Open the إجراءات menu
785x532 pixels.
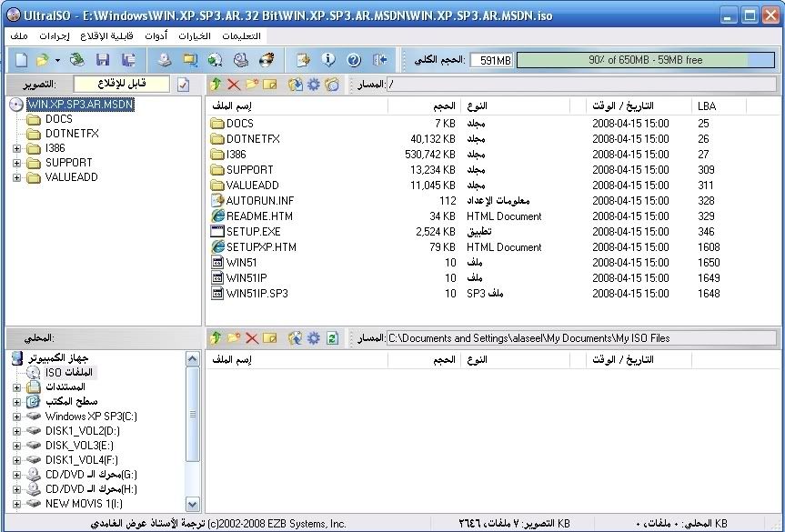point(54,36)
